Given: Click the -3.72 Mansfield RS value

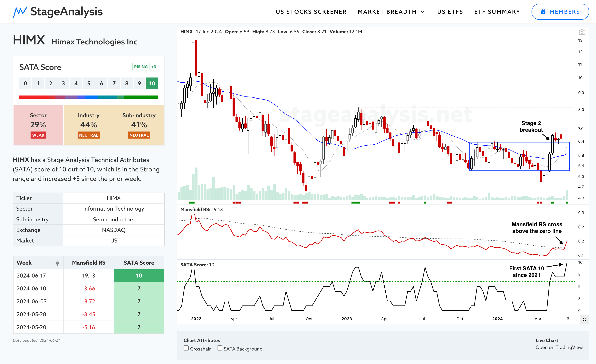Looking at the screenshot, I should [89, 301].
